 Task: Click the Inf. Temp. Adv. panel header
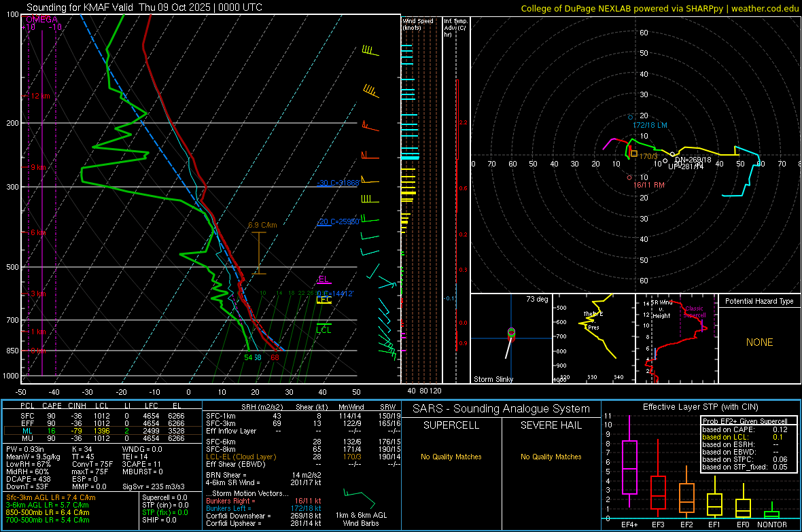455,28
